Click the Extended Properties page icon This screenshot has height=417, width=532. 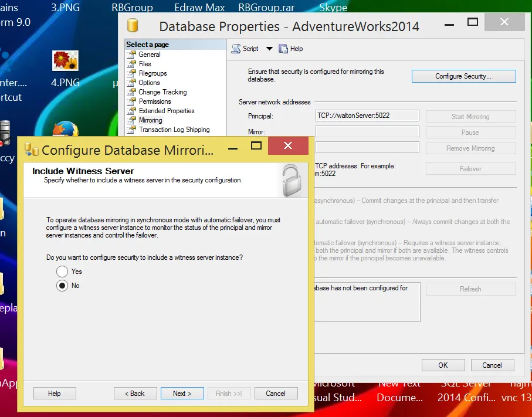(x=131, y=111)
